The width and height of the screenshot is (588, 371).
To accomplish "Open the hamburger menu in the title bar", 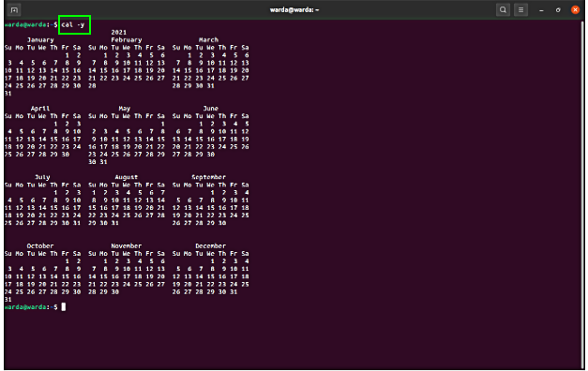I will [520, 9].
